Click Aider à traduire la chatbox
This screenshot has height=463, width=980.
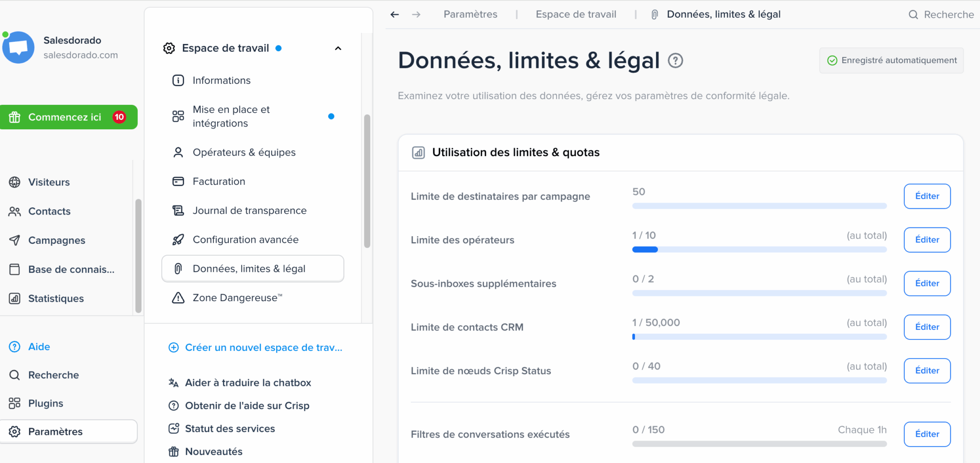240,383
